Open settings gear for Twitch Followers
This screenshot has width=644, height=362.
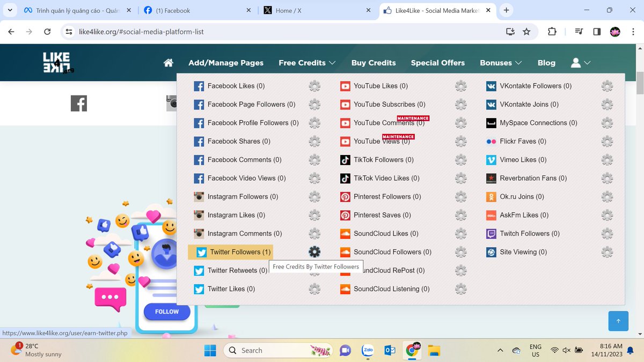pyautogui.click(x=607, y=233)
